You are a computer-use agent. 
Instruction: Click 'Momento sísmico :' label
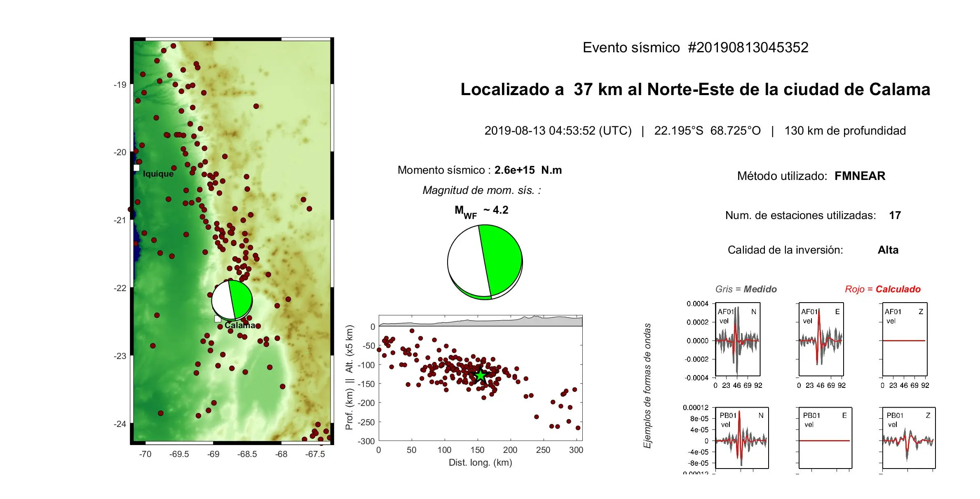pyautogui.click(x=444, y=170)
